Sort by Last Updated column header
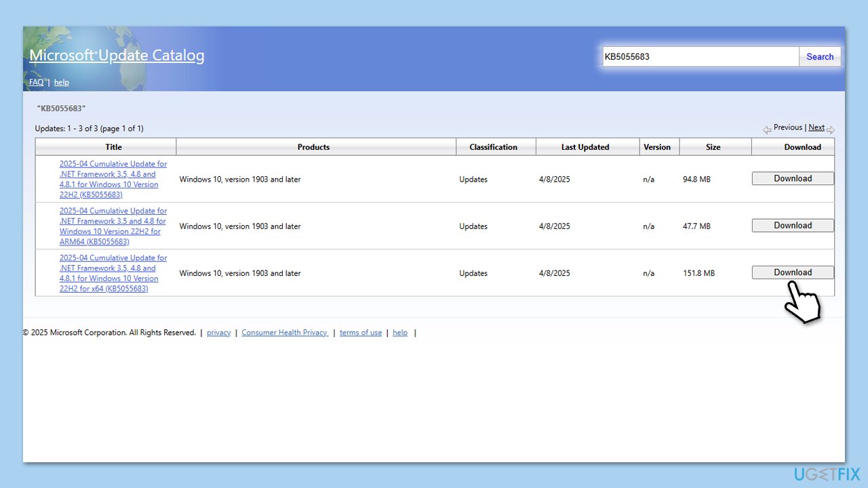The width and height of the screenshot is (868, 488). pyautogui.click(x=585, y=147)
